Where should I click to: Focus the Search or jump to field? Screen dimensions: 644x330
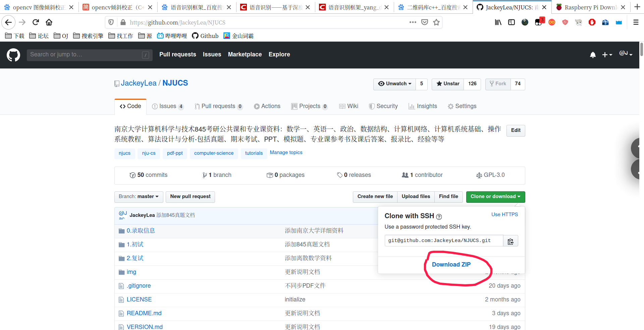pos(90,55)
